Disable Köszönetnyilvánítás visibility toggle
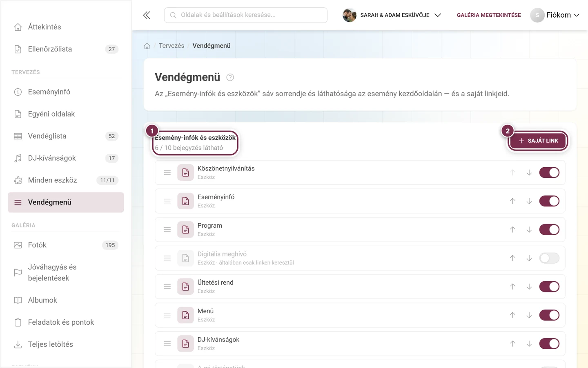Image resolution: width=588 pixels, height=368 pixels. [549, 173]
